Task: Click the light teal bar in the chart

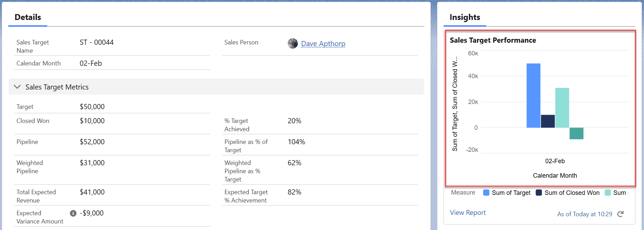Action: point(562,108)
